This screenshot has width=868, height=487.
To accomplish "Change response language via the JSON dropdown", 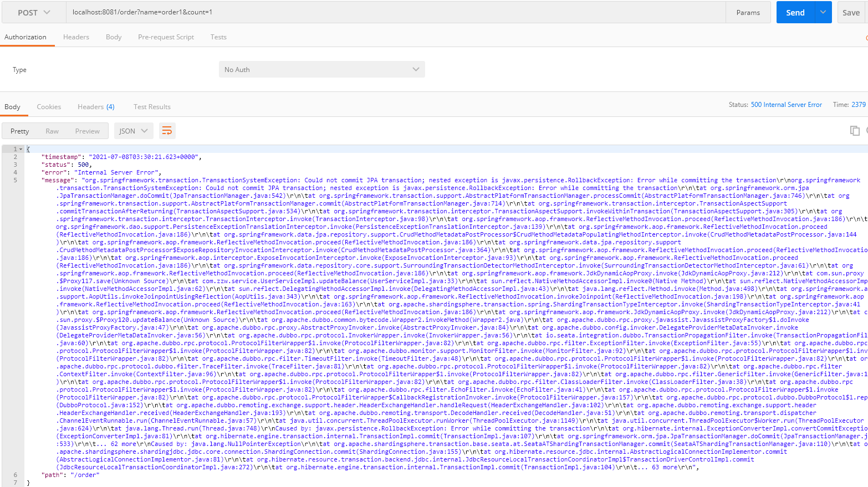I will pyautogui.click(x=133, y=131).
